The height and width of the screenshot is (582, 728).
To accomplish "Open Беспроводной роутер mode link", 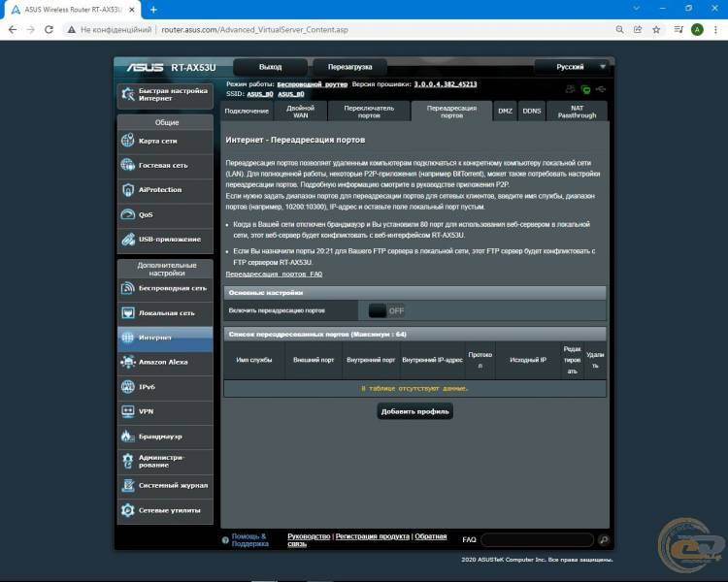I will click(x=312, y=84).
